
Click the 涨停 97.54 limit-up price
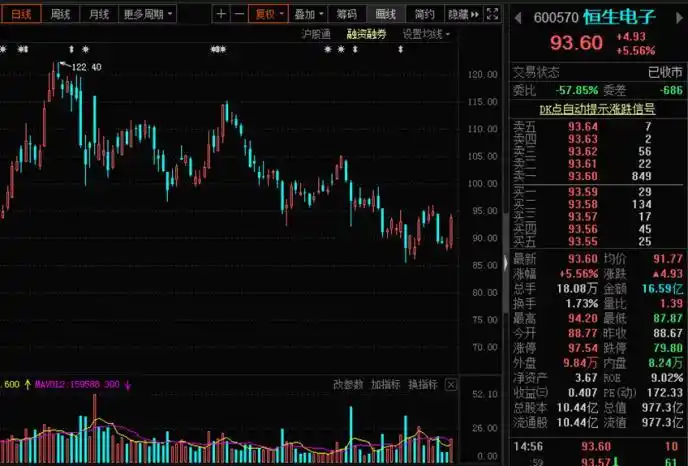point(583,348)
